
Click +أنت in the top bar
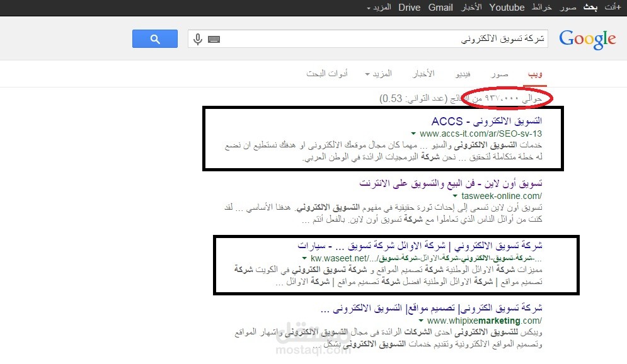coord(613,8)
